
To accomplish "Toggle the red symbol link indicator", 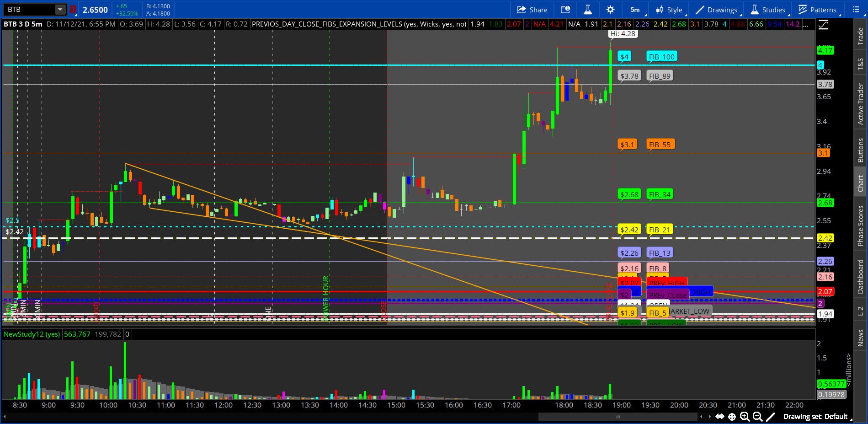I will pyautogui.click(x=73, y=10).
